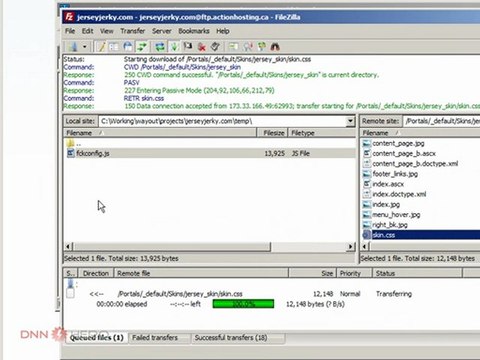Select content_page.jpg in remote list
This screenshot has height=360, width=480.
[398, 143]
